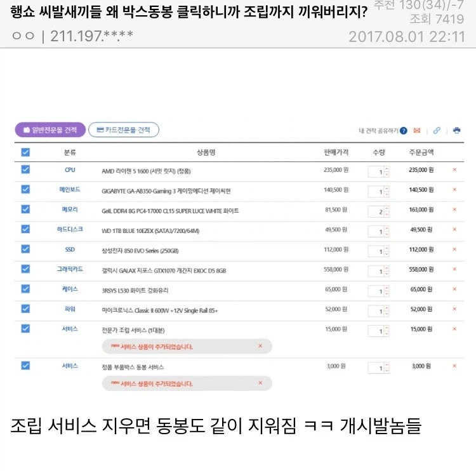Share estimate via email icon
The image size is (476, 471).
point(417,131)
